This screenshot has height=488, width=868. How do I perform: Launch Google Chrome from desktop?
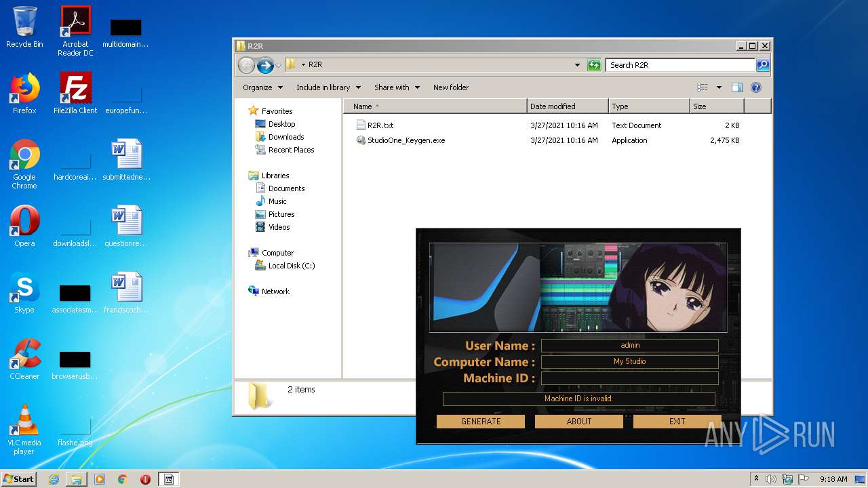pos(24,164)
